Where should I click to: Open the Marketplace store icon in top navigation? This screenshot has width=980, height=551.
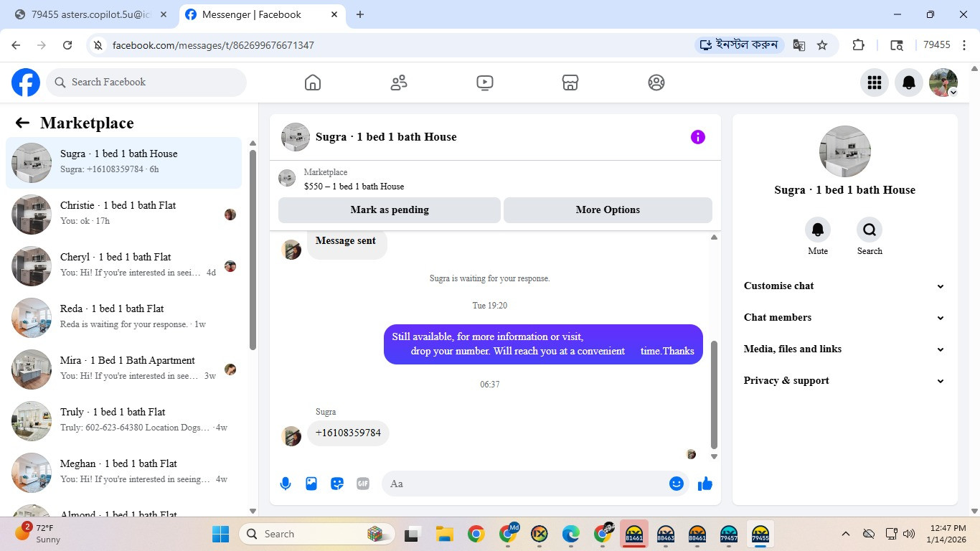pos(570,83)
